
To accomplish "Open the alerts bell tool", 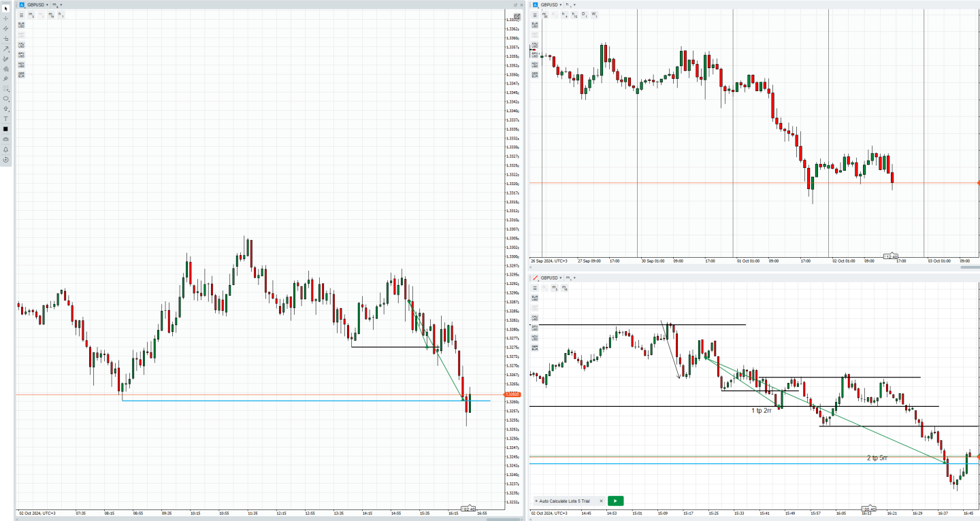I will [x=5, y=149].
